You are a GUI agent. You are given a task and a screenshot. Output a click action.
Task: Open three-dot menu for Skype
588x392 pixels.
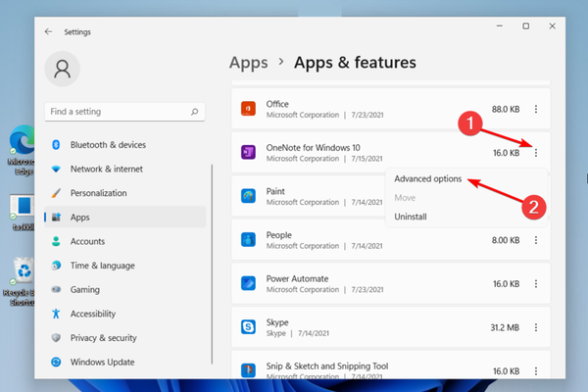click(x=535, y=325)
